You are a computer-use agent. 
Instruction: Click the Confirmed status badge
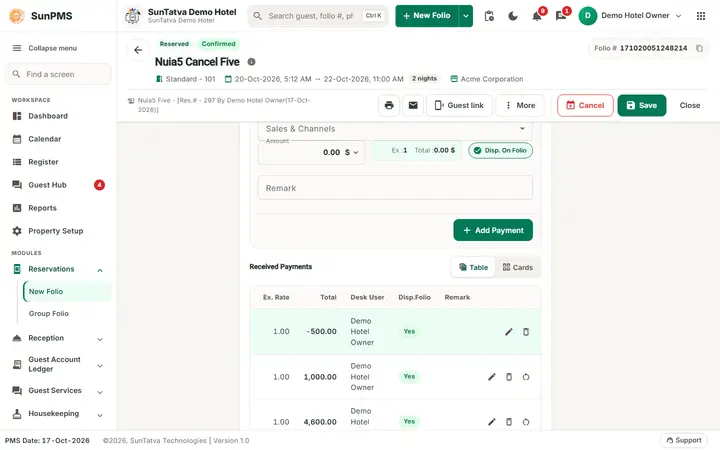tap(219, 44)
